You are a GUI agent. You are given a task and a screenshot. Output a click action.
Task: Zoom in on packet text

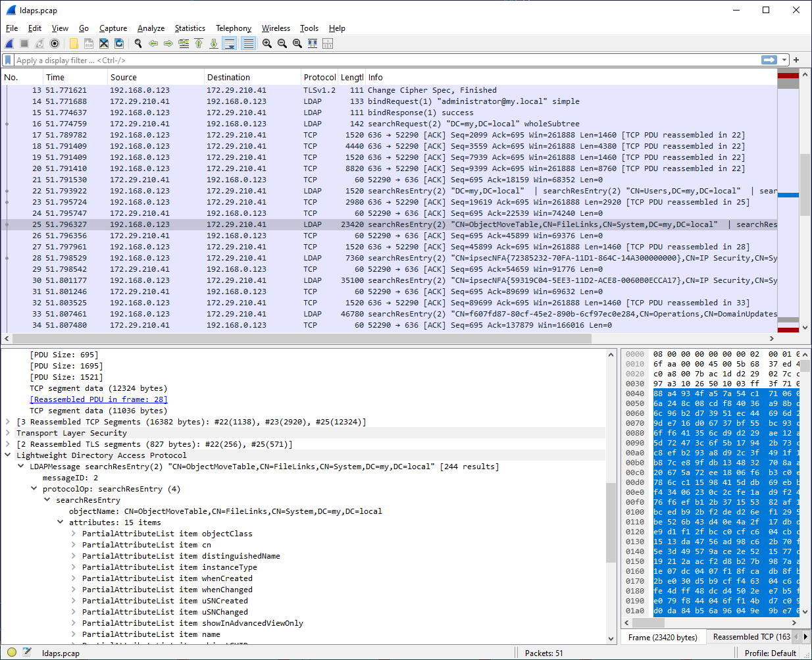point(267,43)
